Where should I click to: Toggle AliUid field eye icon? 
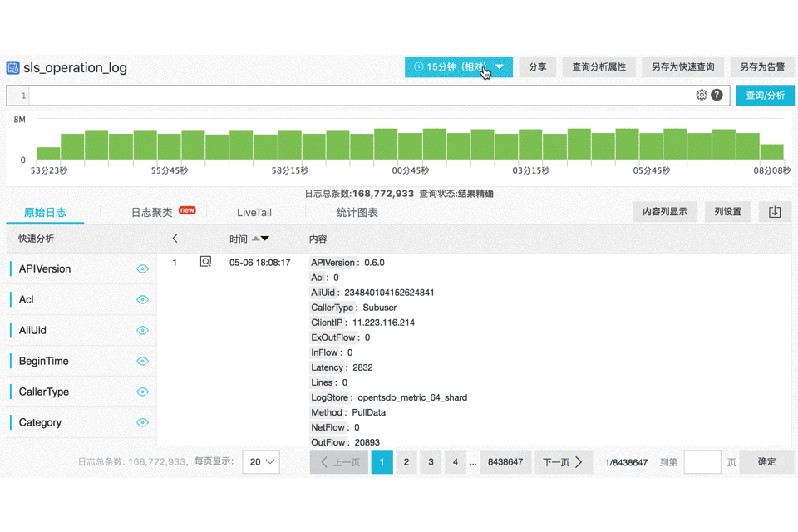[142, 330]
